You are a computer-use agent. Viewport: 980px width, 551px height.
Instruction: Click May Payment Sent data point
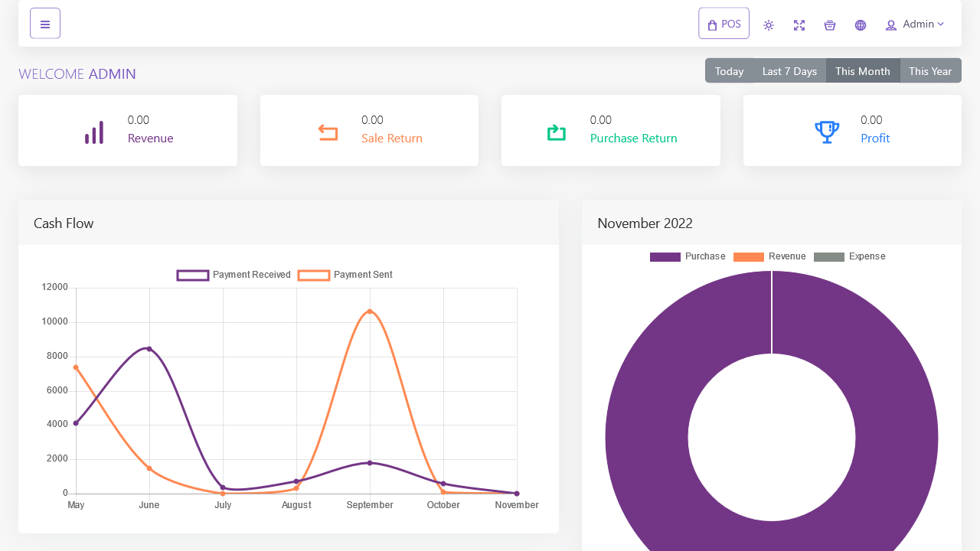[76, 367]
